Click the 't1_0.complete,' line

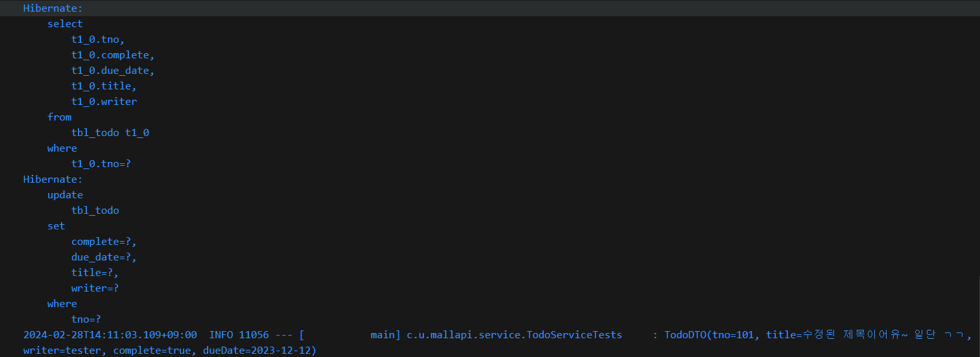click(113, 55)
